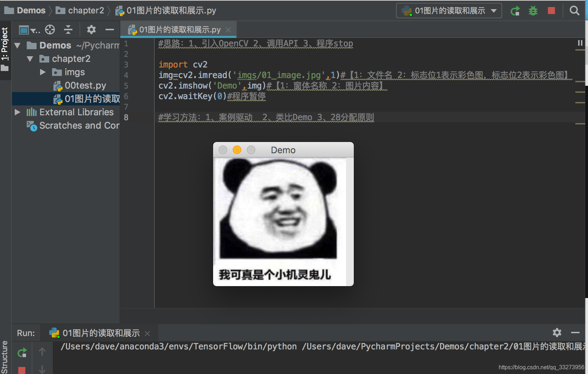Open the Project view selector dropdown
588x374 pixels.
(x=29, y=30)
